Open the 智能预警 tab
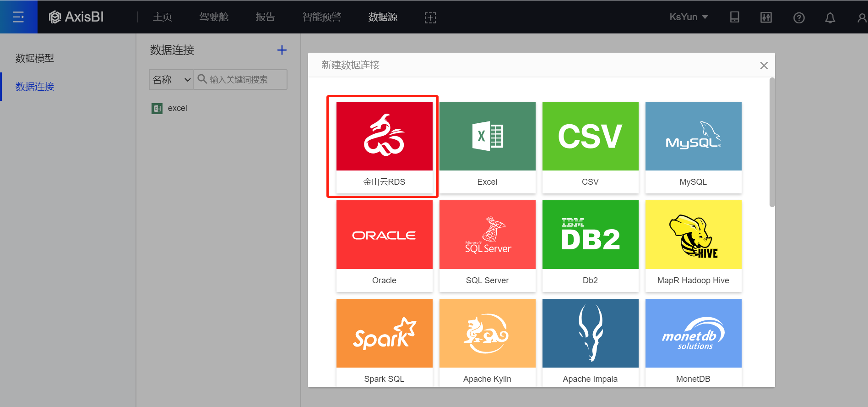This screenshot has width=868, height=407. (322, 17)
